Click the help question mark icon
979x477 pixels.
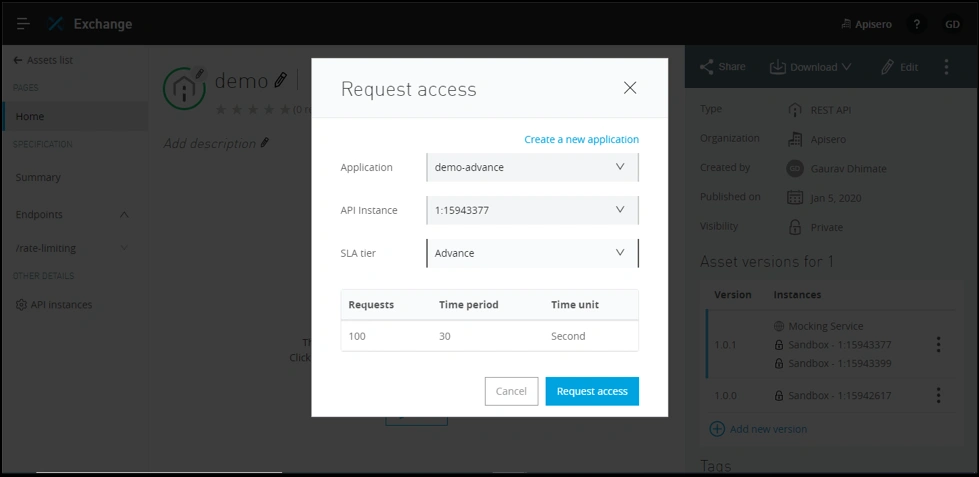915,24
